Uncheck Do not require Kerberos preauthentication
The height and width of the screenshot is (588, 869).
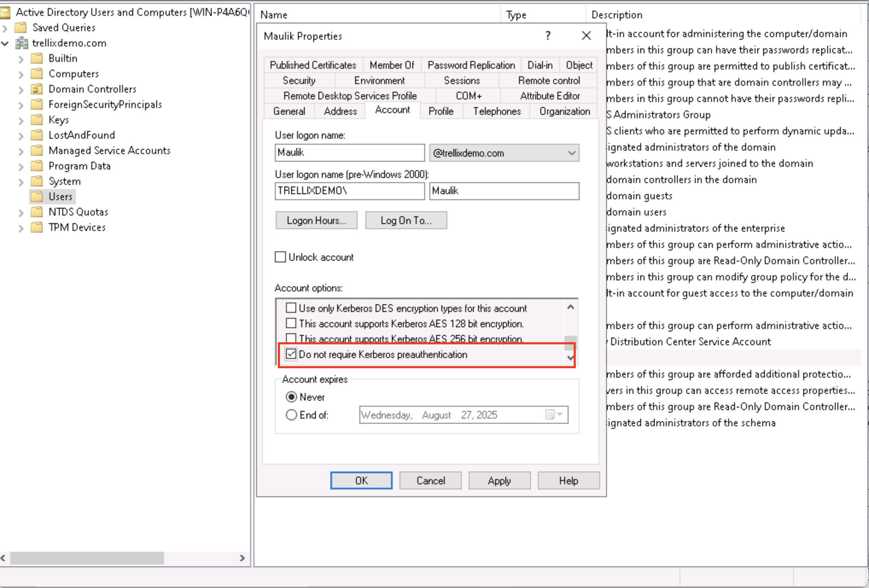pos(291,354)
